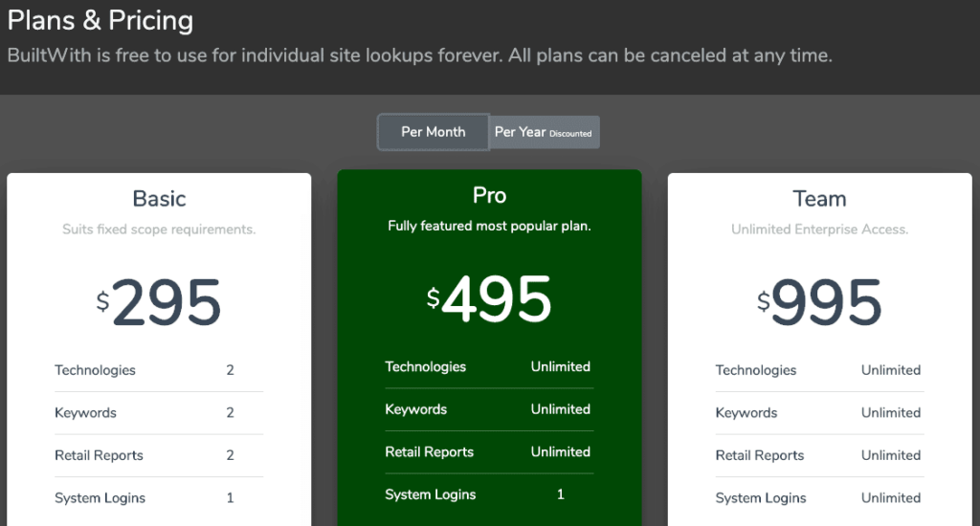Switch billing to Per Month
This screenshot has width=980, height=526.
pos(433,132)
